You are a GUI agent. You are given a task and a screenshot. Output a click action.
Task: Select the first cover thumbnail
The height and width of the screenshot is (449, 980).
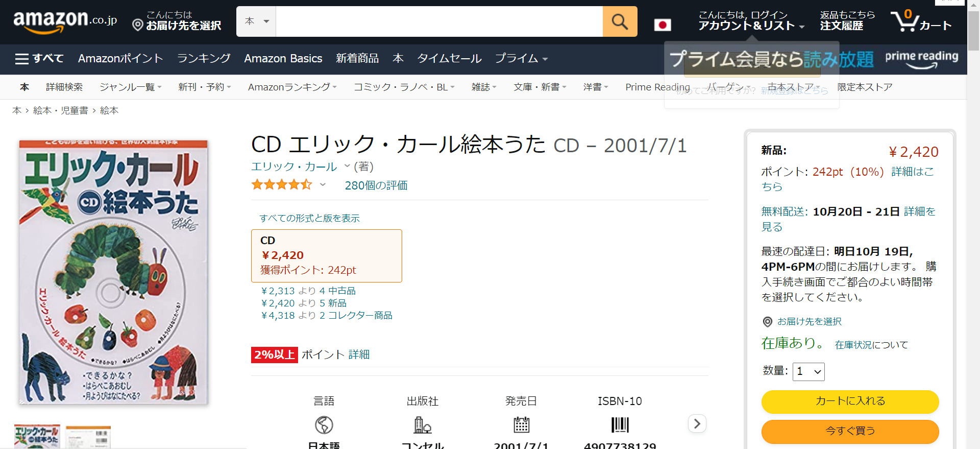click(37, 437)
